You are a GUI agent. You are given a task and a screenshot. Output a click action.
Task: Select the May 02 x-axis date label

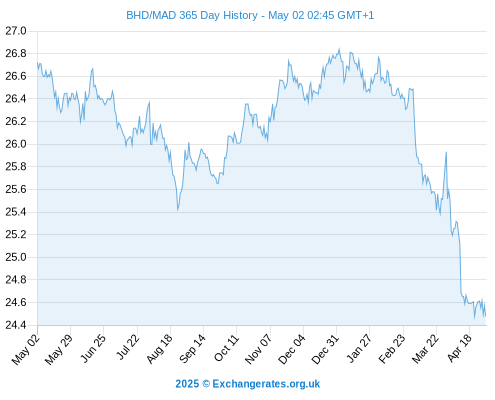[26, 349]
